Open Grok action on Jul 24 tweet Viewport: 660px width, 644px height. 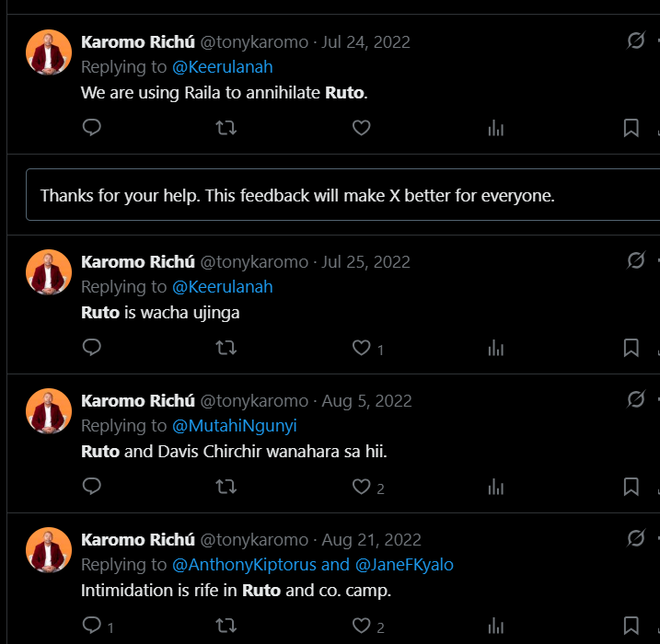coord(635,40)
